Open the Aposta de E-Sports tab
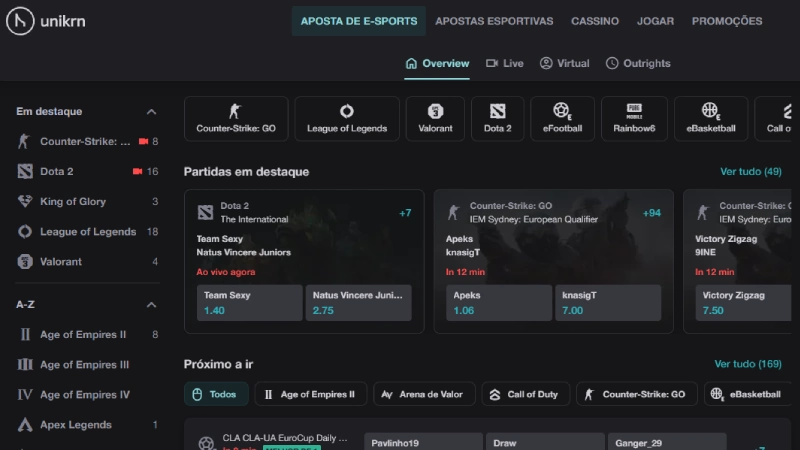The width and height of the screenshot is (800, 450). (x=359, y=21)
